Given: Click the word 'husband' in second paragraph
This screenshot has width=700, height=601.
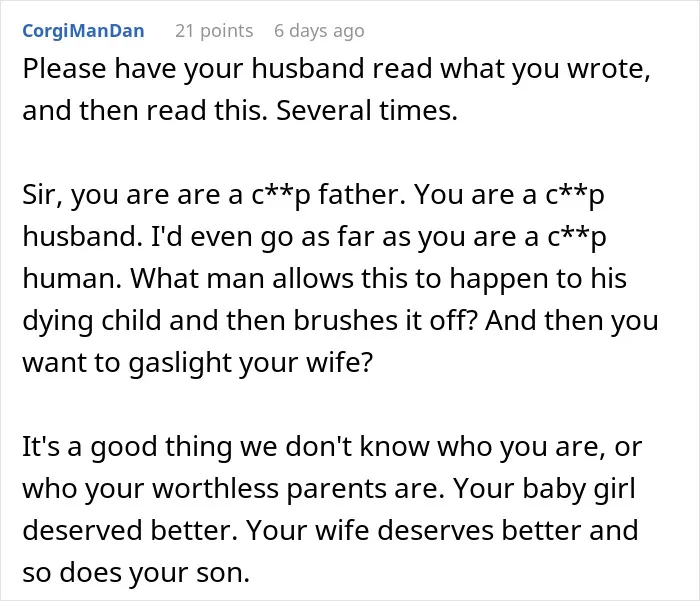Looking at the screenshot, I should (x=82, y=236).
